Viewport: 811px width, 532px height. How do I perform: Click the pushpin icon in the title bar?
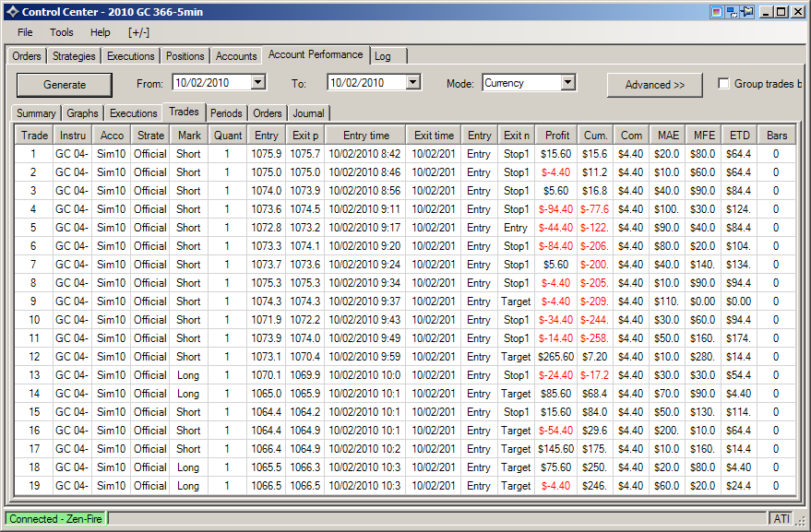coord(746,12)
